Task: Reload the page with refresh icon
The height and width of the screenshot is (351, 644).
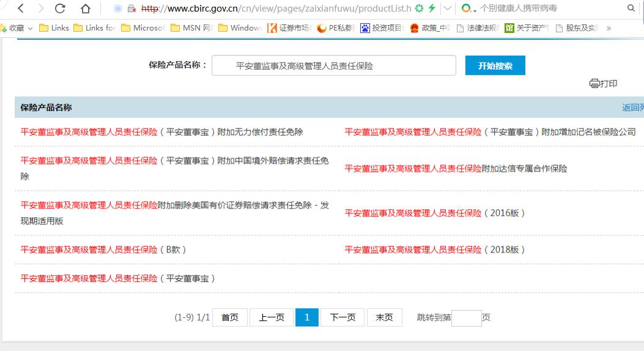Action: 60,8
